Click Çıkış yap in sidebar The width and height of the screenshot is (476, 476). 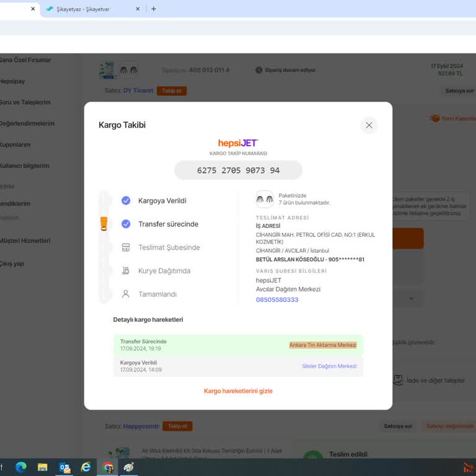[12, 264]
